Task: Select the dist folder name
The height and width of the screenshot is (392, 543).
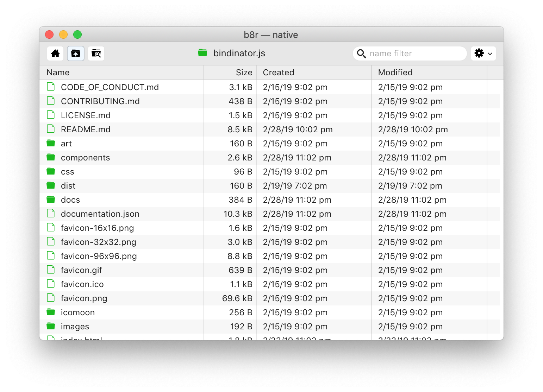Action: [x=68, y=186]
